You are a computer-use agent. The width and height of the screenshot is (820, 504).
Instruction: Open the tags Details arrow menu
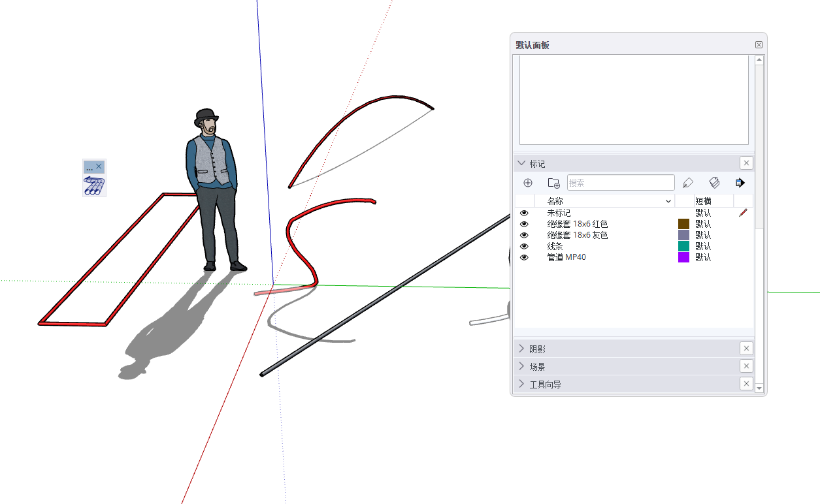pos(740,183)
